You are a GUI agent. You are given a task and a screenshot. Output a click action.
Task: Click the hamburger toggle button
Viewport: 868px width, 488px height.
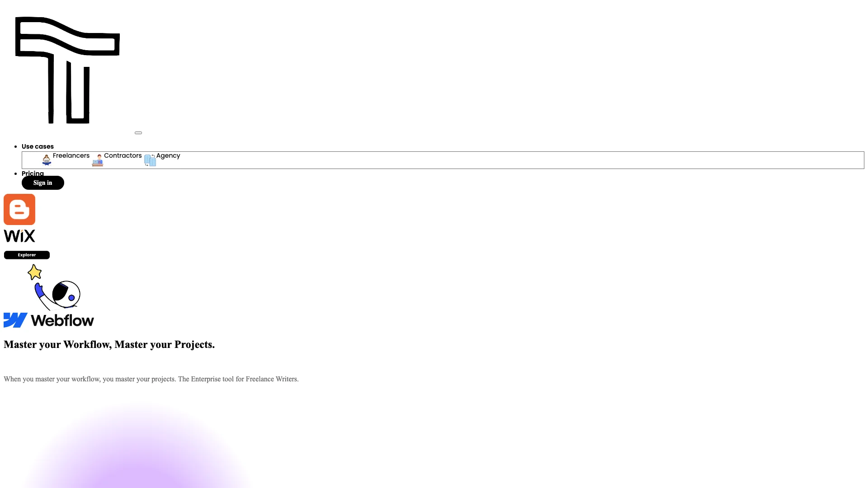pyautogui.click(x=138, y=133)
